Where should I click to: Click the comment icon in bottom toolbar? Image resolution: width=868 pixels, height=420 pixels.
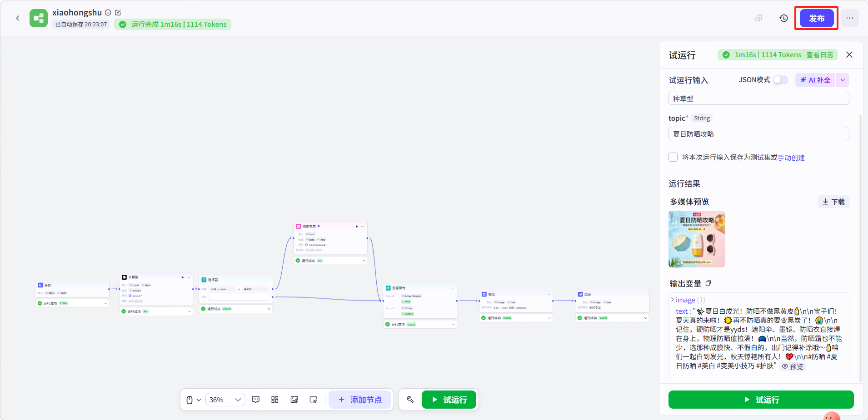[x=256, y=400]
